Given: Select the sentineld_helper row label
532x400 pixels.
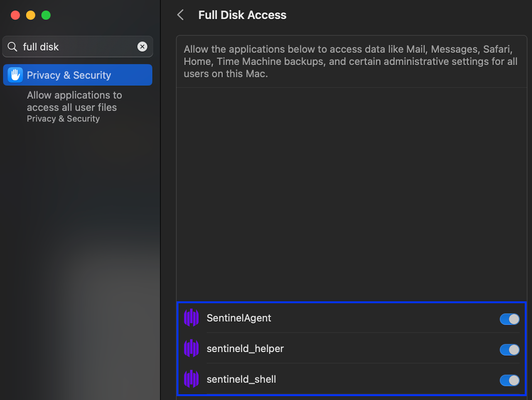Looking at the screenshot, I should 245,349.
